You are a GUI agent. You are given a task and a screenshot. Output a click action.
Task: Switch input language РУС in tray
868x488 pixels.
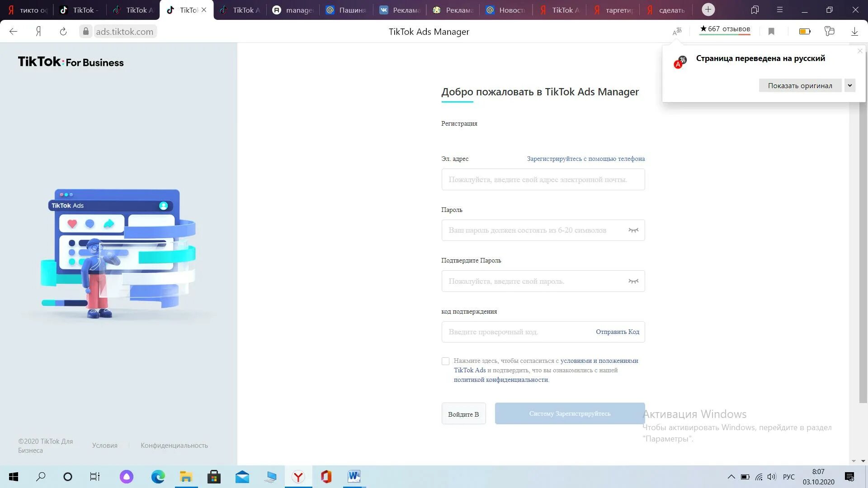coord(789,477)
